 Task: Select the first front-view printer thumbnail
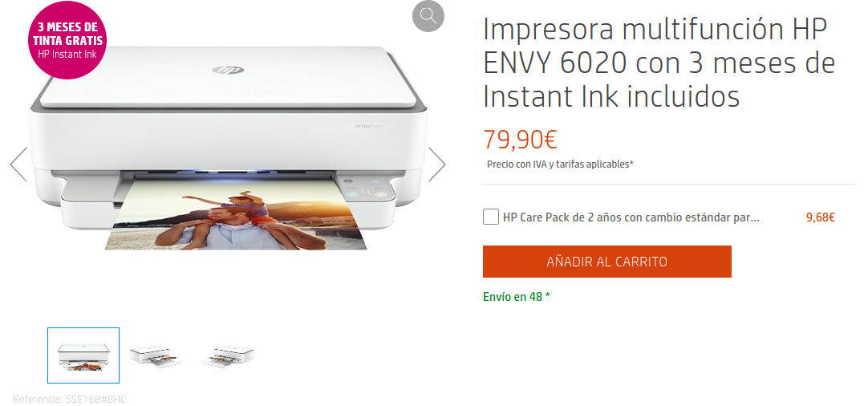[83, 355]
